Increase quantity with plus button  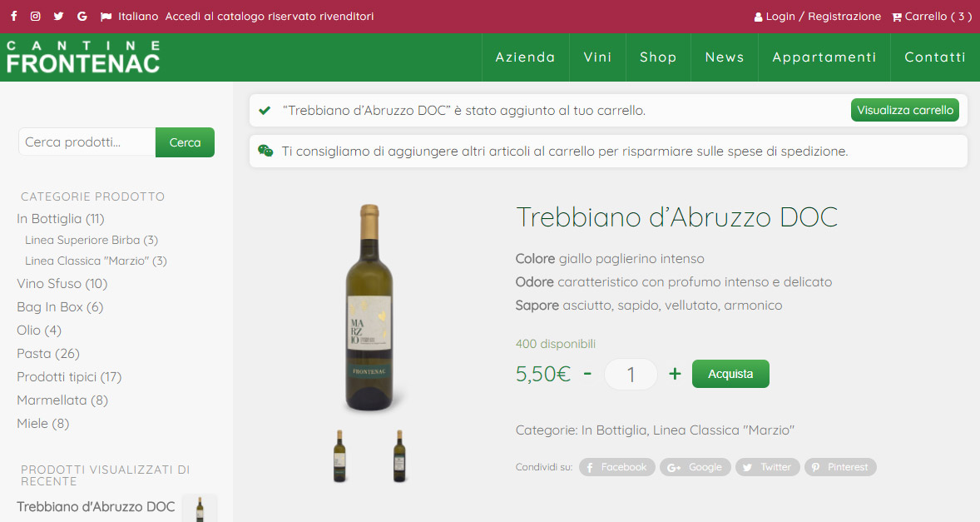click(675, 374)
